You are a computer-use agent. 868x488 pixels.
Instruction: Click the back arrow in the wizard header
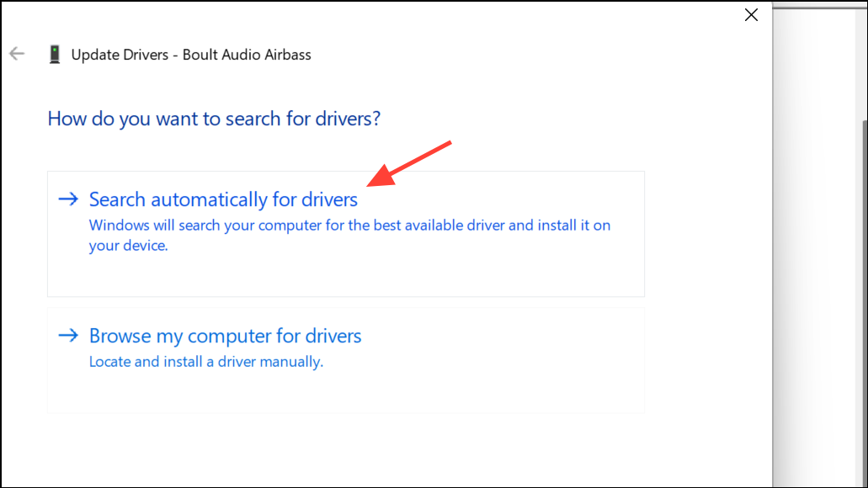pos(17,54)
